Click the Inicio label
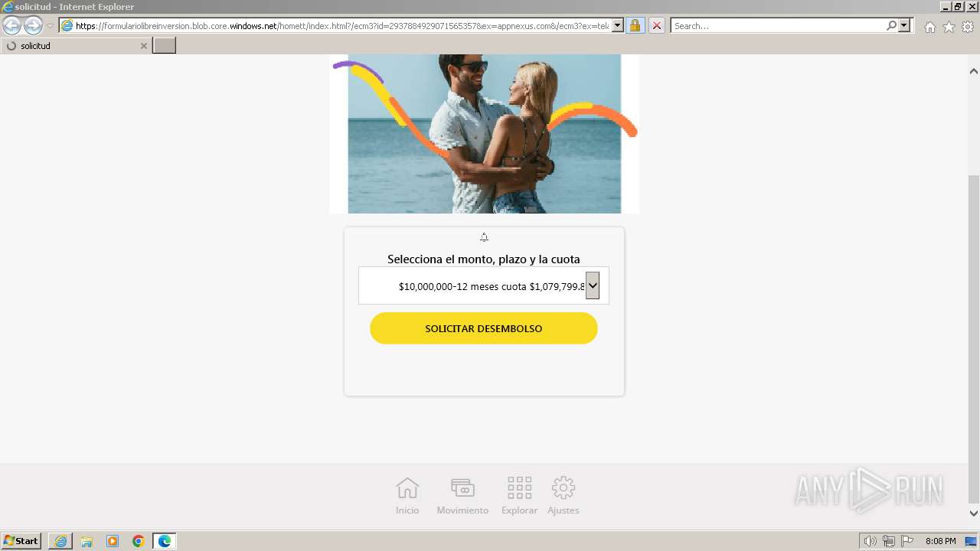The width and height of the screenshot is (980, 551). (x=407, y=510)
